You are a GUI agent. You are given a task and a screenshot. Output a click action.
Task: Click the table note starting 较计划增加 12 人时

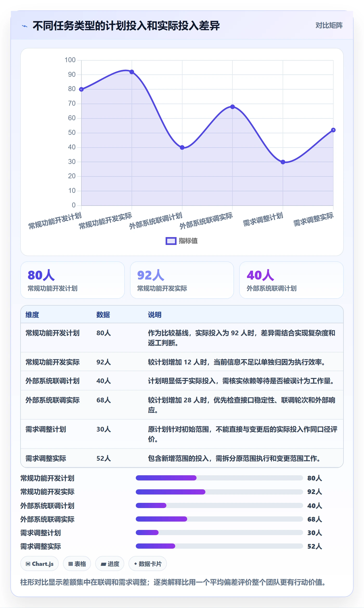pyautogui.click(x=237, y=362)
